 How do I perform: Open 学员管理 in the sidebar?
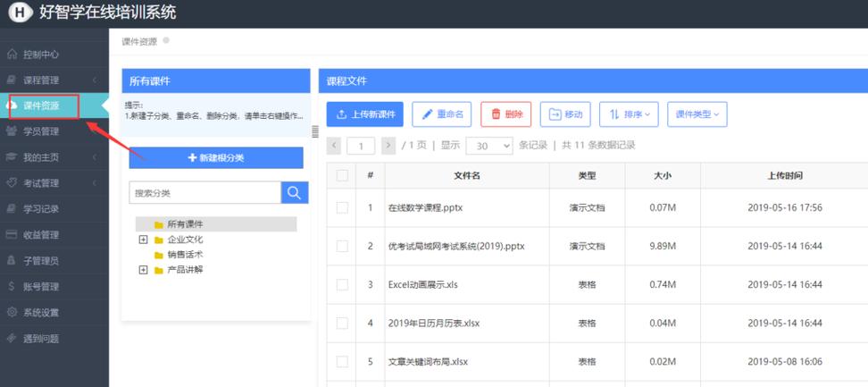pyautogui.click(x=54, y=131)
